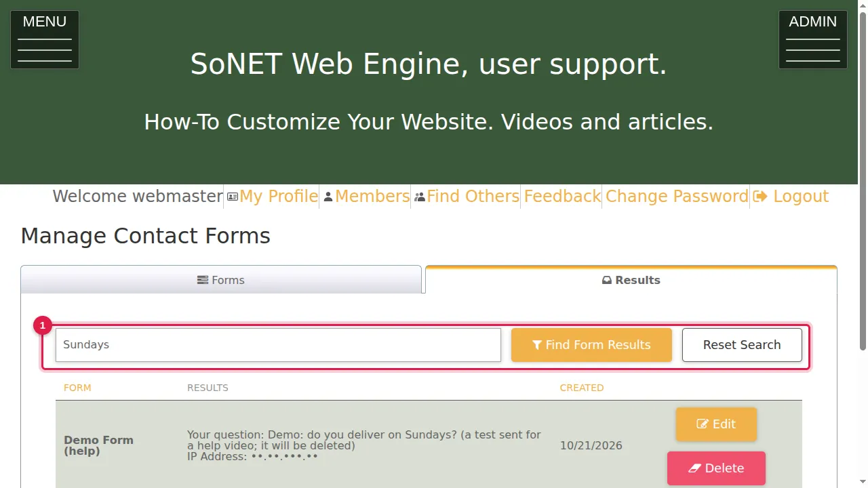The image size is (868, 488).
Task: Click the SoNET Web Engine title
Action: (x=429, y=64)
